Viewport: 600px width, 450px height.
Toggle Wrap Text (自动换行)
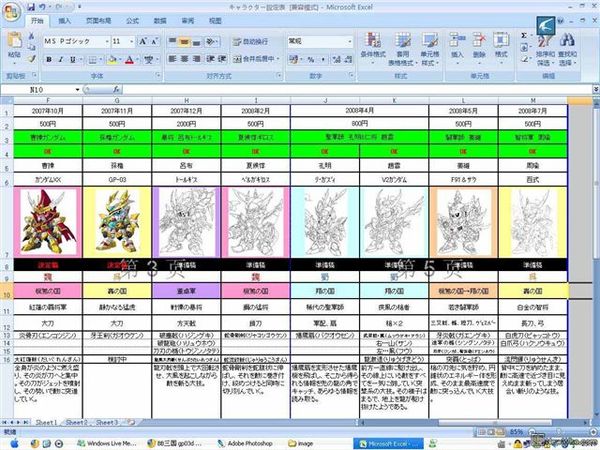251,41
